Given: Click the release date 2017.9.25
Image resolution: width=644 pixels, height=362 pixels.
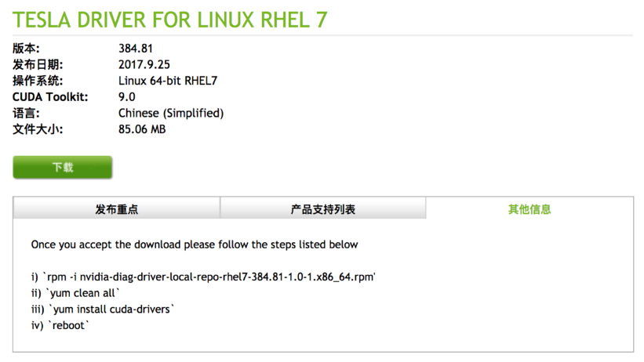Looking at the screenshot, I should 144,64.
